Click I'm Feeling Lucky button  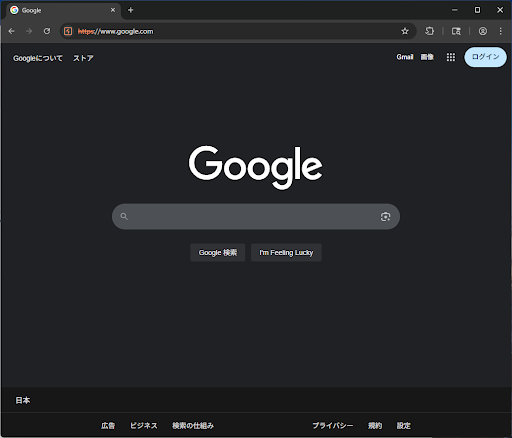pos(286,253)
